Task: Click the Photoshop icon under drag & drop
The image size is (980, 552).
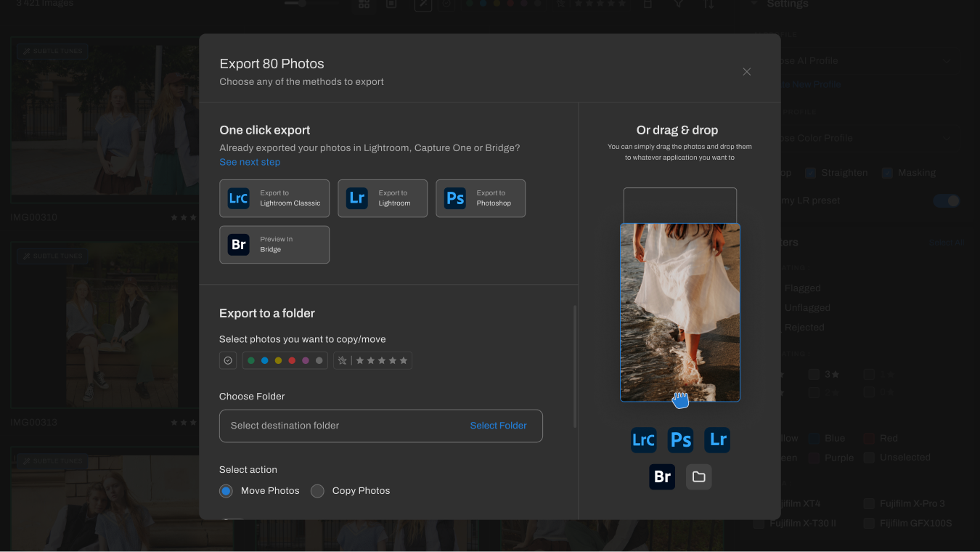Action: [x=680, y=440]
